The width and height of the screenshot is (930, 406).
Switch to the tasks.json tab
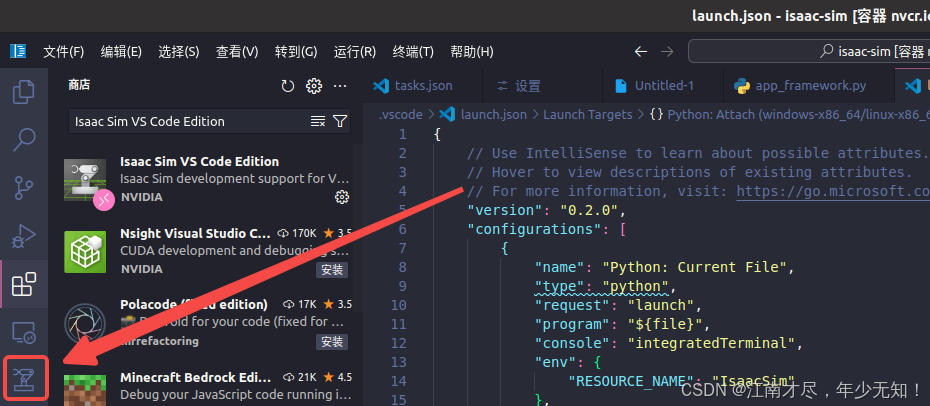[422, 86]
